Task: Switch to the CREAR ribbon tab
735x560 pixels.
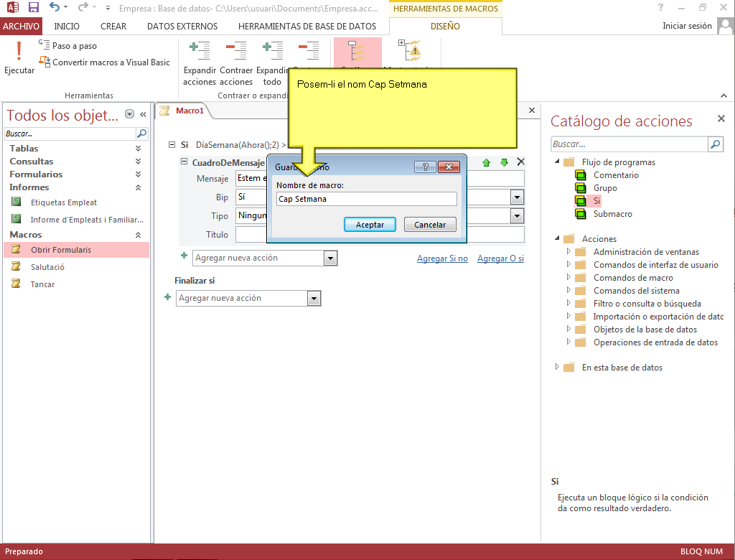Action: tap(113, 27)
